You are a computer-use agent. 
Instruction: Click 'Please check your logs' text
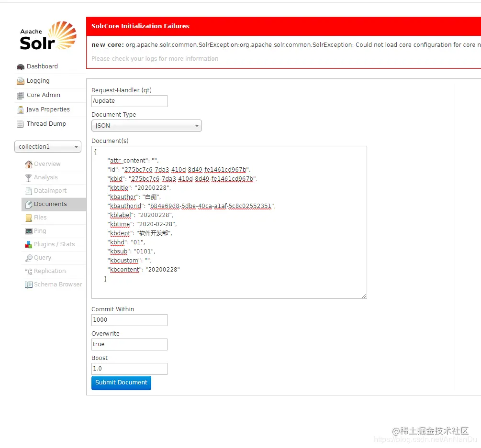pos(155,59)
